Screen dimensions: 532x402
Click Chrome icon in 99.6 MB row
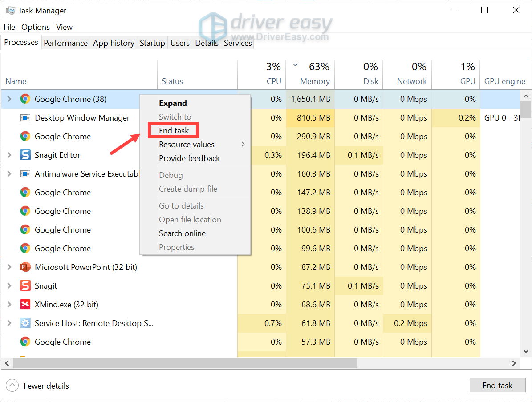pyautogui.click(x=25, y=248)
